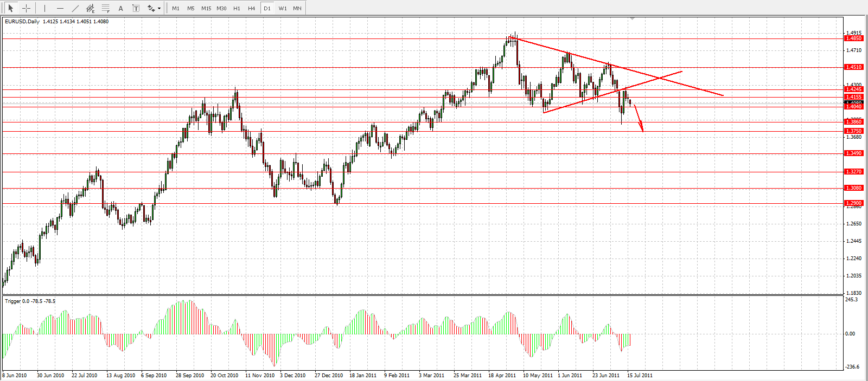This screenshot has width=868, height=381.
Task: Select the Equidistant Channel tool
Action: pyautogui.click(x=91, y=8)
